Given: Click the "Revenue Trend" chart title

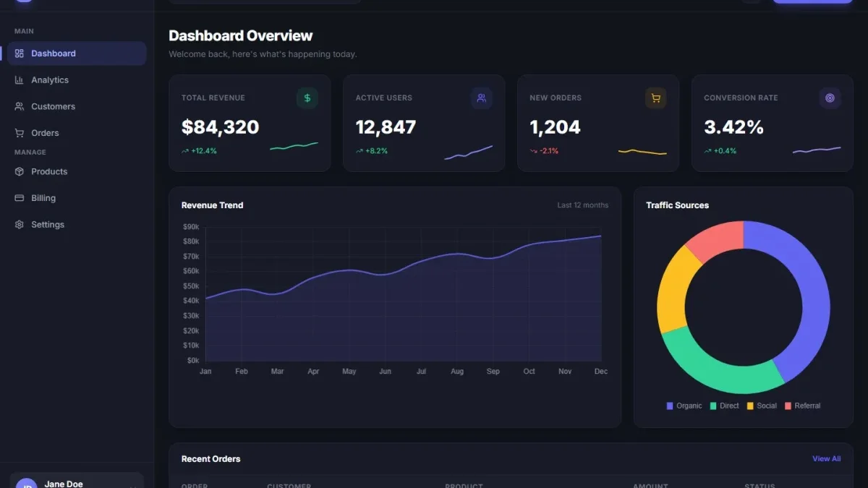Looking at the screenshot, I should coord(212,205).
